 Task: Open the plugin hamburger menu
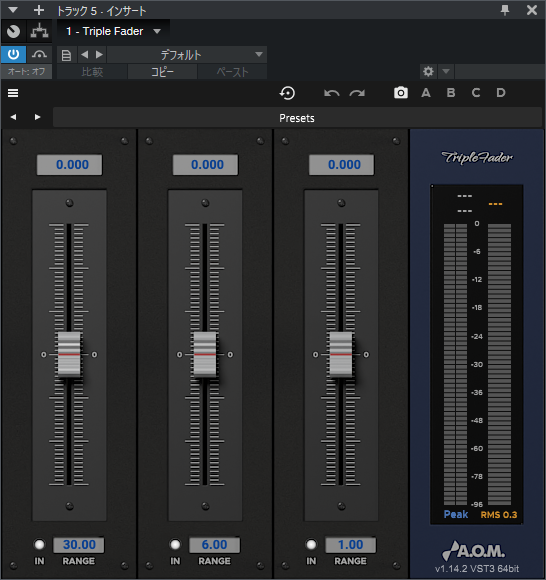(13, 93)
